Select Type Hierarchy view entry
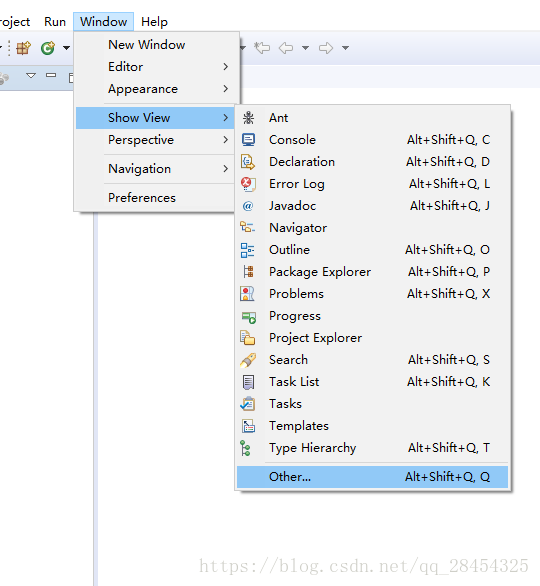 (x=373, y=448)
